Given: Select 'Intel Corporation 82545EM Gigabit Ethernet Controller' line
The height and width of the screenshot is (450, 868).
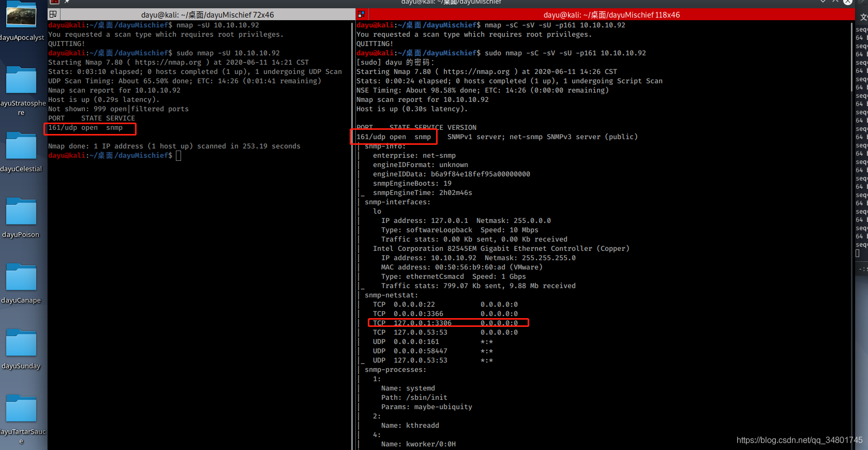Looking at the screenshot, I should (501, 248).
